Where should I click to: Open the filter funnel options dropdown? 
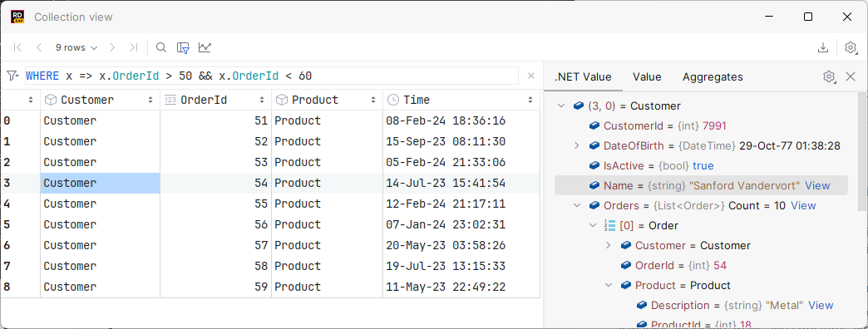click(x=12, y=76)
